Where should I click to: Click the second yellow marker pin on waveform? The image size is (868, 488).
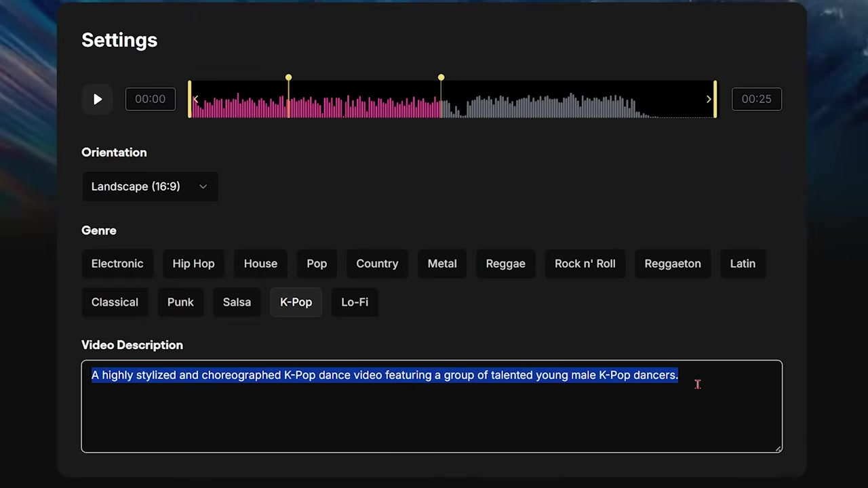(x=441, y=78)
